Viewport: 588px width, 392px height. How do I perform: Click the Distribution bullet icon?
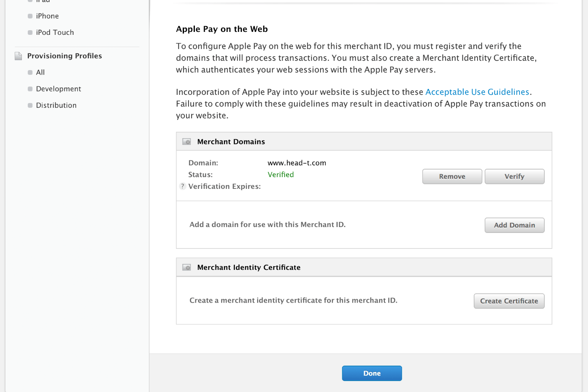[x=30, y=105]
